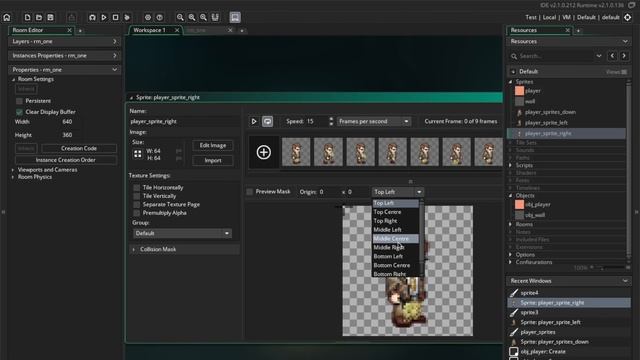Click the Resources search field
The width and height of the screenshot is (640, 360).
(x=556, y=56)
